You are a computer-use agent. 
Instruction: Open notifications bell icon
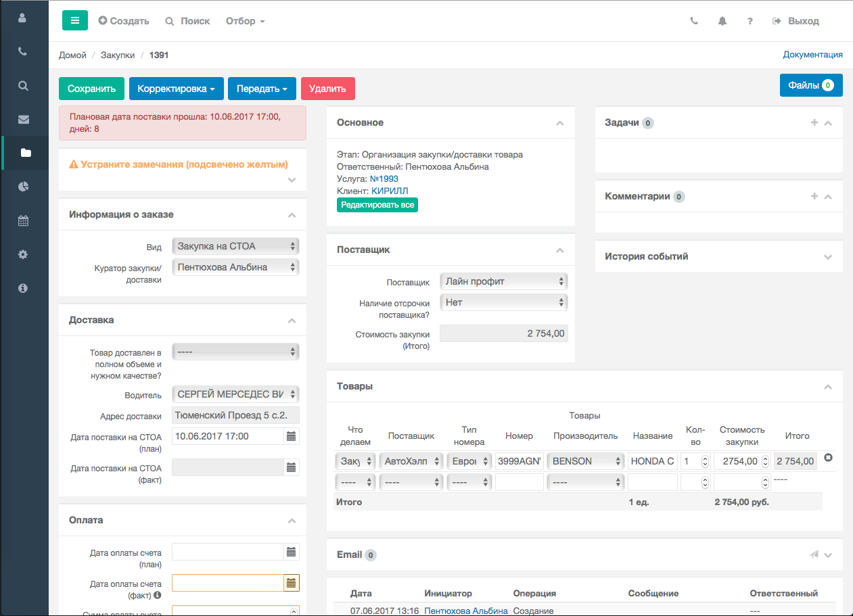722,21
